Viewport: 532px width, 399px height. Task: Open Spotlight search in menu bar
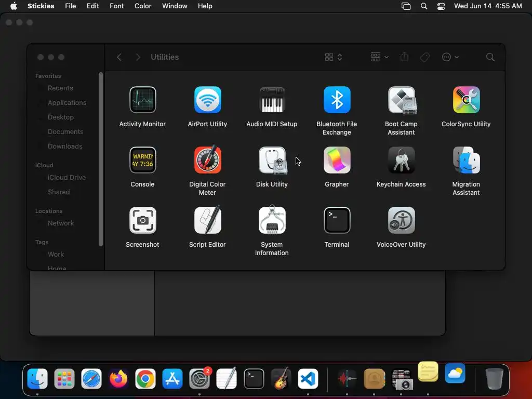[424, 6]
